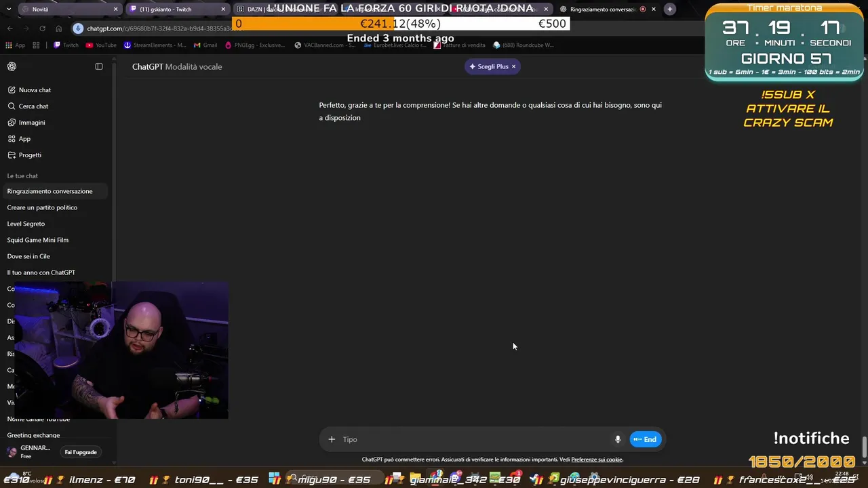Click the streamer webcam overlay
868x488 pixels.
point(121,350)
